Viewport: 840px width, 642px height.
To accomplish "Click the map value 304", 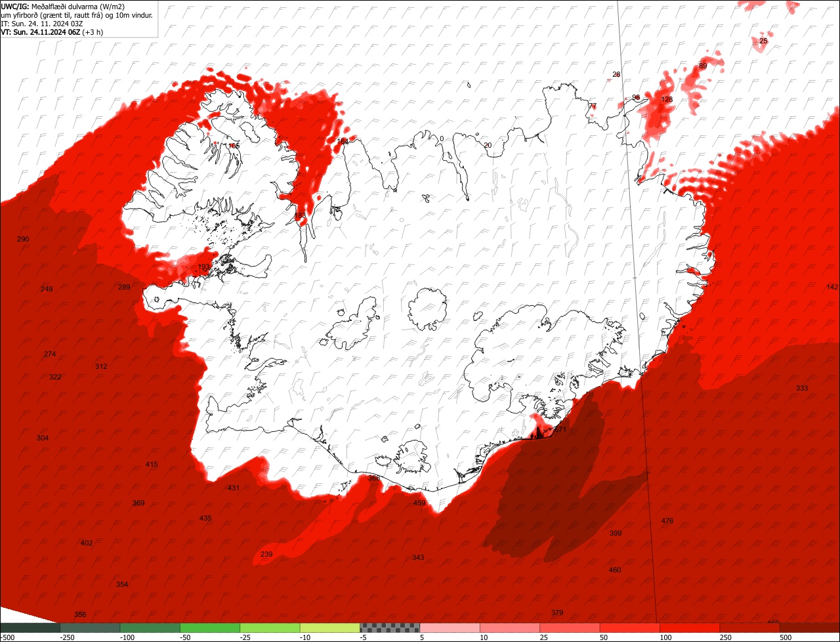I will click(43, 438).
